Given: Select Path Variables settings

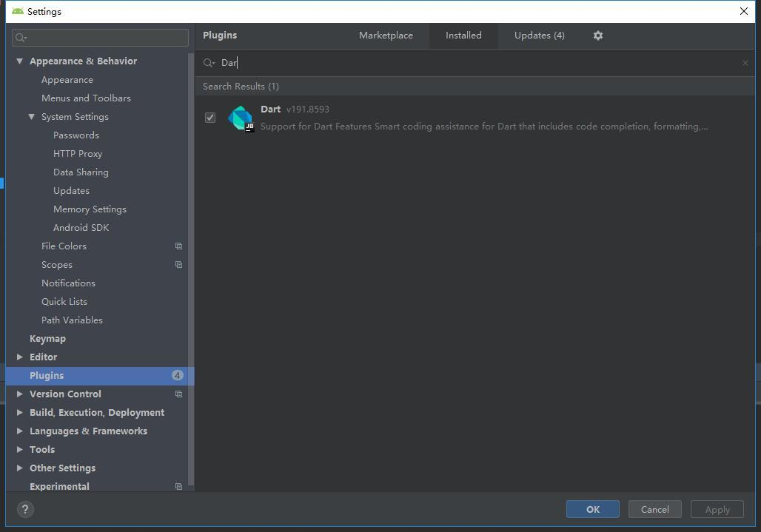Looking at the screenshot, I should coord(72,320).
